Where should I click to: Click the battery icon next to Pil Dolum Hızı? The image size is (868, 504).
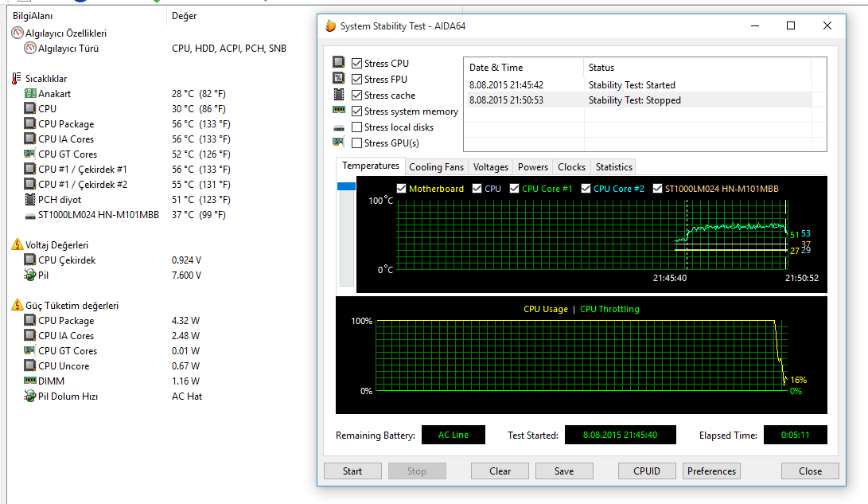30,396
